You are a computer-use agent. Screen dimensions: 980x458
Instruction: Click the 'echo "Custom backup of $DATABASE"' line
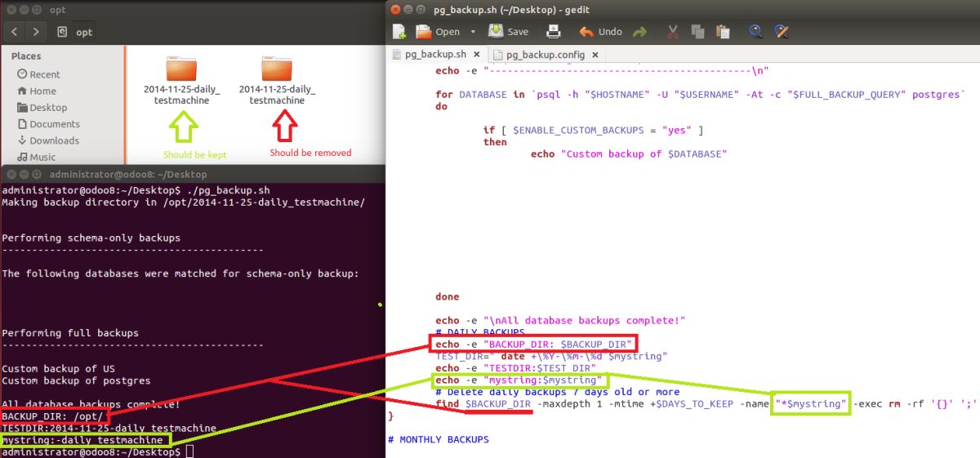coord(628,153)
